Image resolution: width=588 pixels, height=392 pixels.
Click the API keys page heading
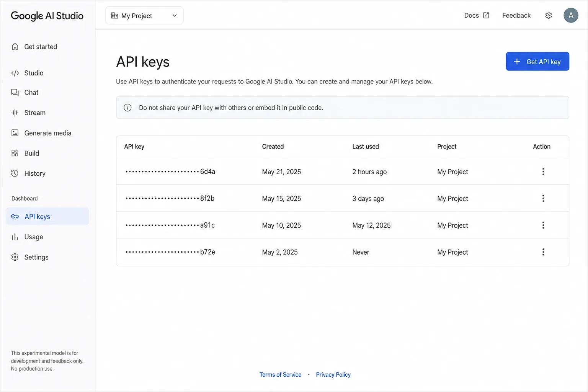pos(143,62)
